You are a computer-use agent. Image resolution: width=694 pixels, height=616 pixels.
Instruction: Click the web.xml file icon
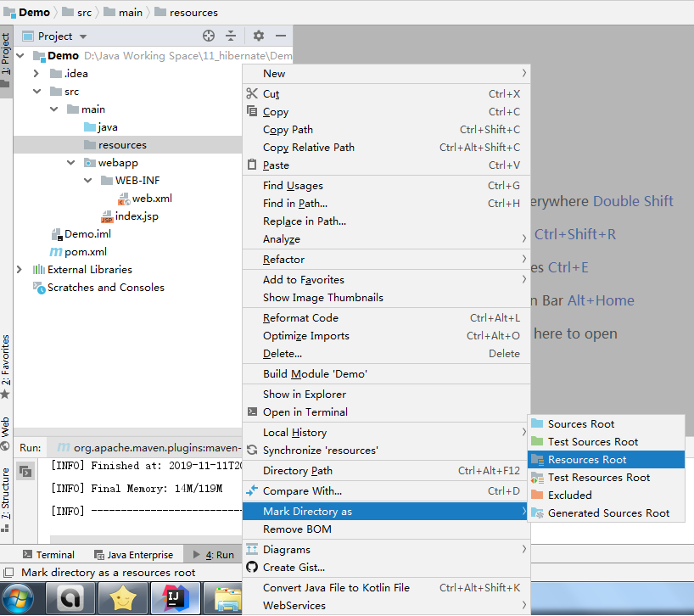coord(124,199)
